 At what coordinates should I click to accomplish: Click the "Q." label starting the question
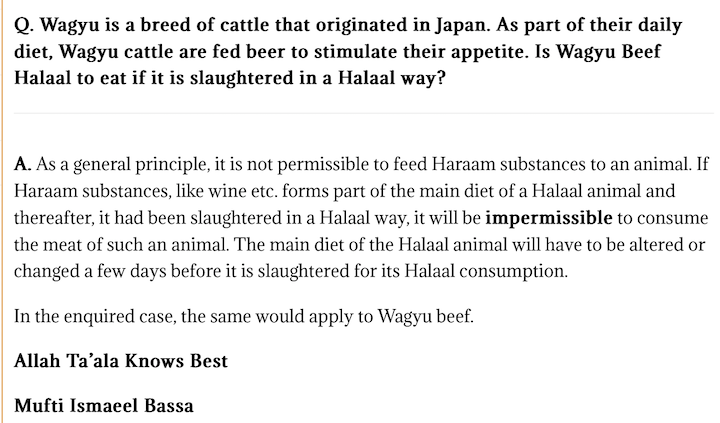(24, 26)
